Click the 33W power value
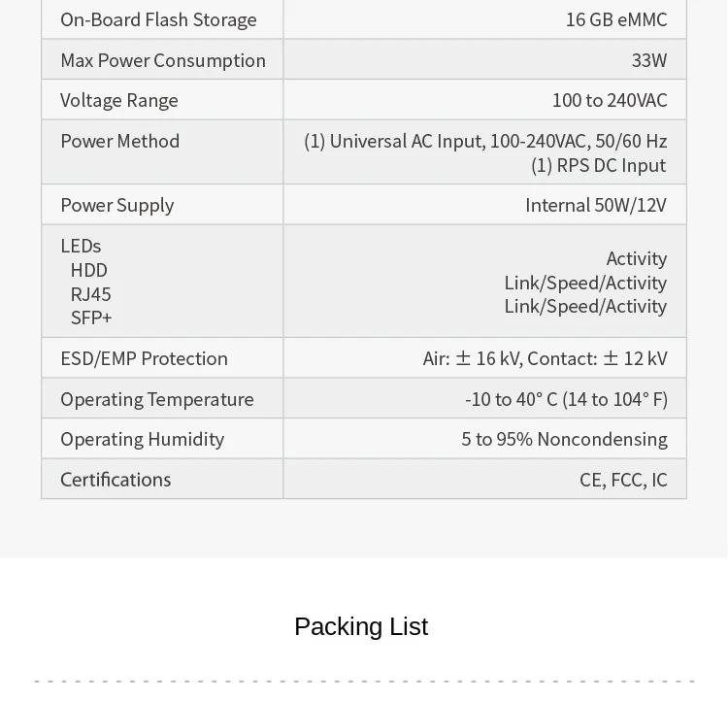Screen dimensions: 728x703 point(648,60)
